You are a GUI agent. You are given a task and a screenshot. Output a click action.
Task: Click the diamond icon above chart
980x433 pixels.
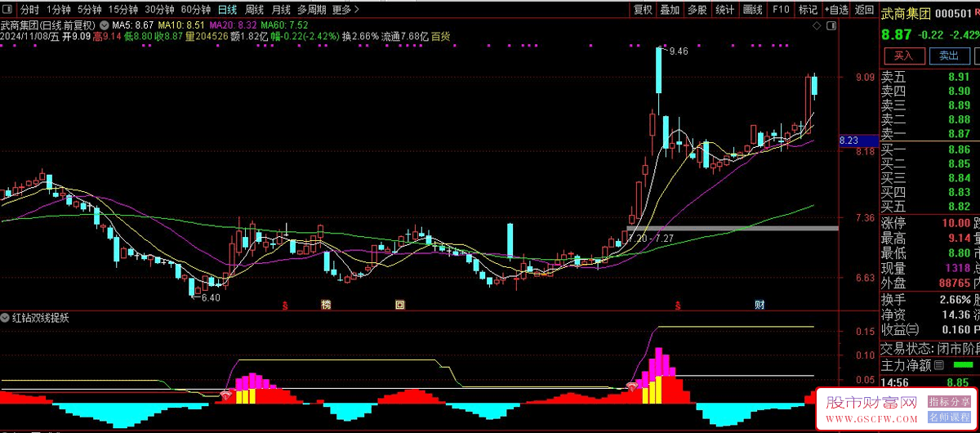pos(817,25)
